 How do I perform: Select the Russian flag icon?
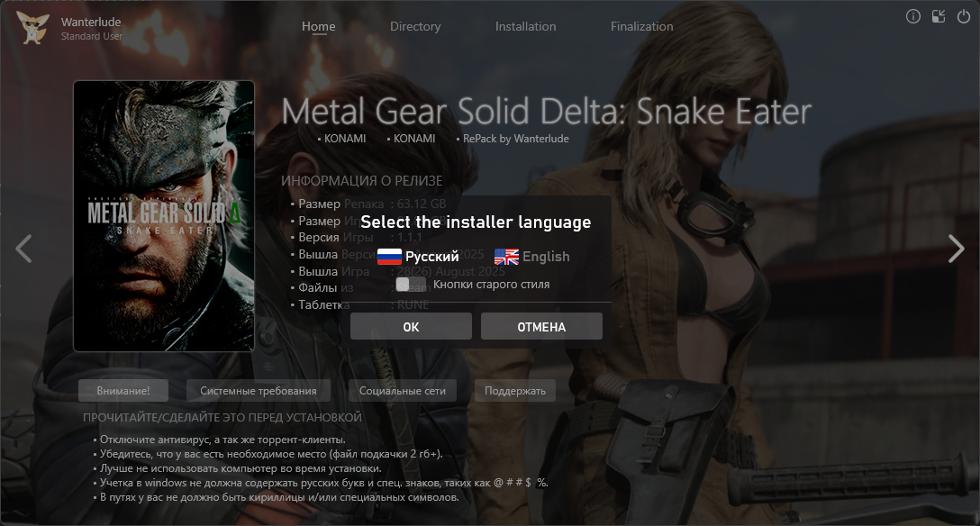[x=389, y=256]
